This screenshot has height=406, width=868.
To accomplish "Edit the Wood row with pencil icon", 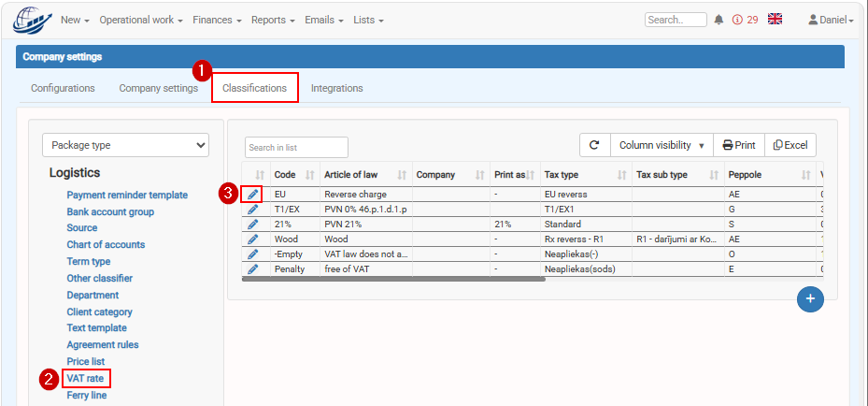I will pyautogui.click(x=252, y=239).
